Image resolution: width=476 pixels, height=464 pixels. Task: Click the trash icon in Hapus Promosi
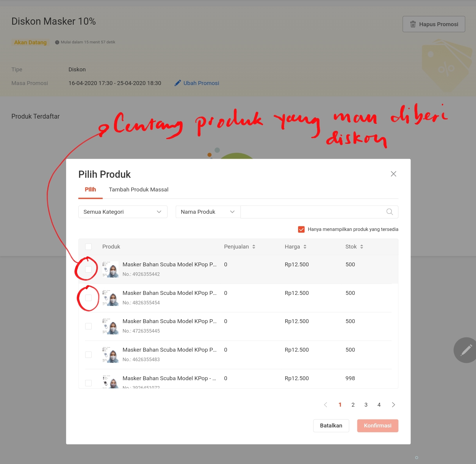pyautogui.click(x=413, y=24)
